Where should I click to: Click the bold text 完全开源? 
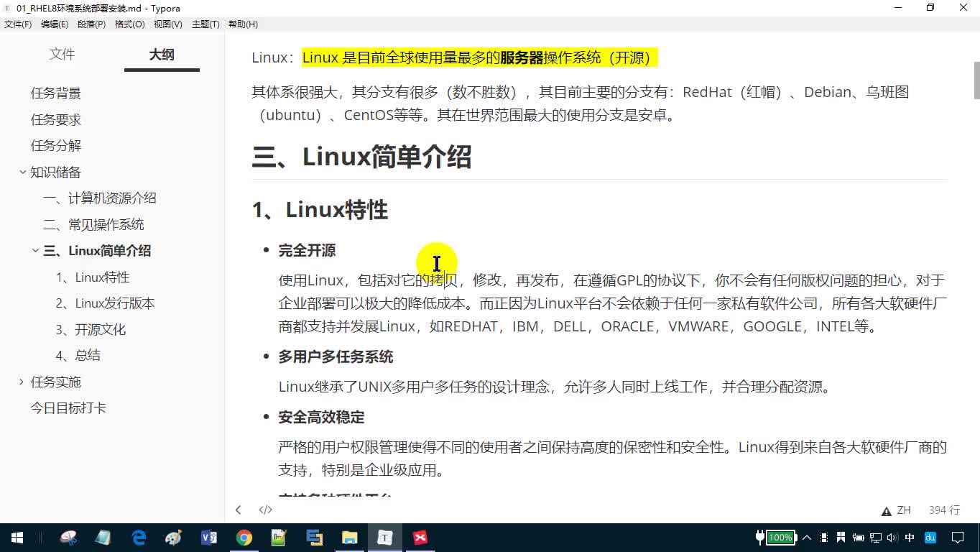(x=307, y=250)
